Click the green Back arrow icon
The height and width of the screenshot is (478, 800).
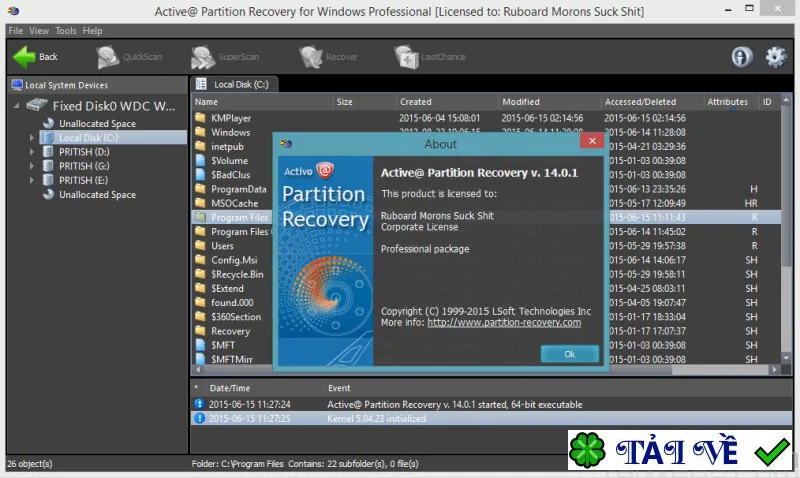(24, 57)
